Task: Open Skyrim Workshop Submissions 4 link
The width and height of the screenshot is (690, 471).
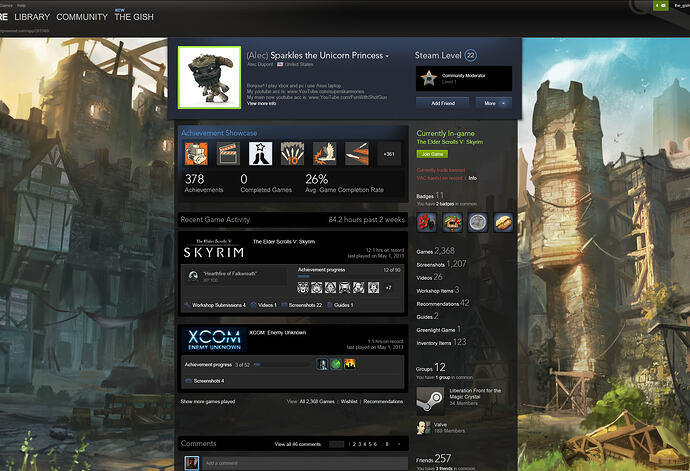Action: (x=215, y=305)
